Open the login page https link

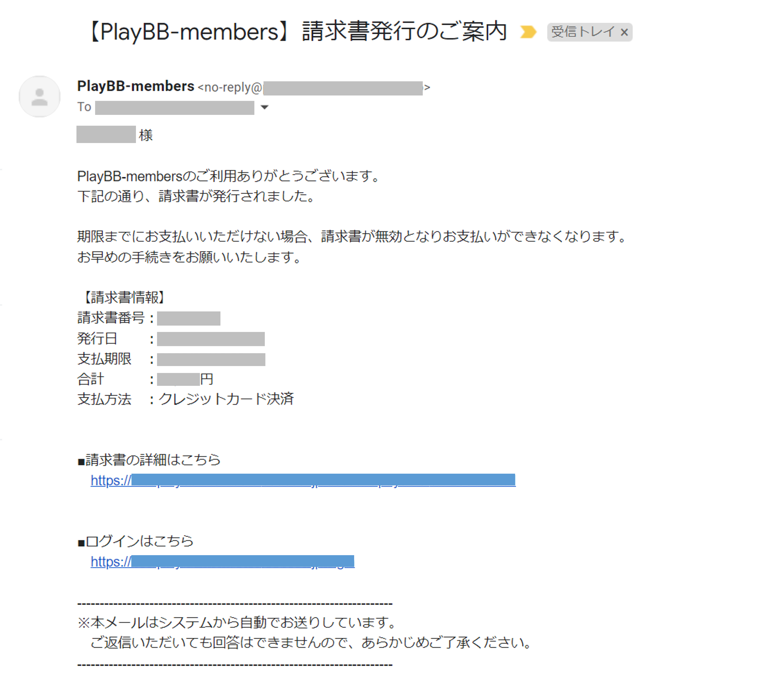(x=222, y=561)
